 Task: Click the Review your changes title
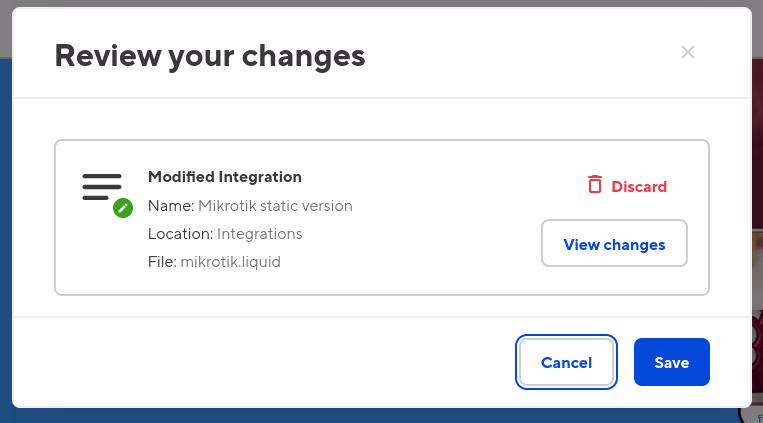click(x=210, y=55)
